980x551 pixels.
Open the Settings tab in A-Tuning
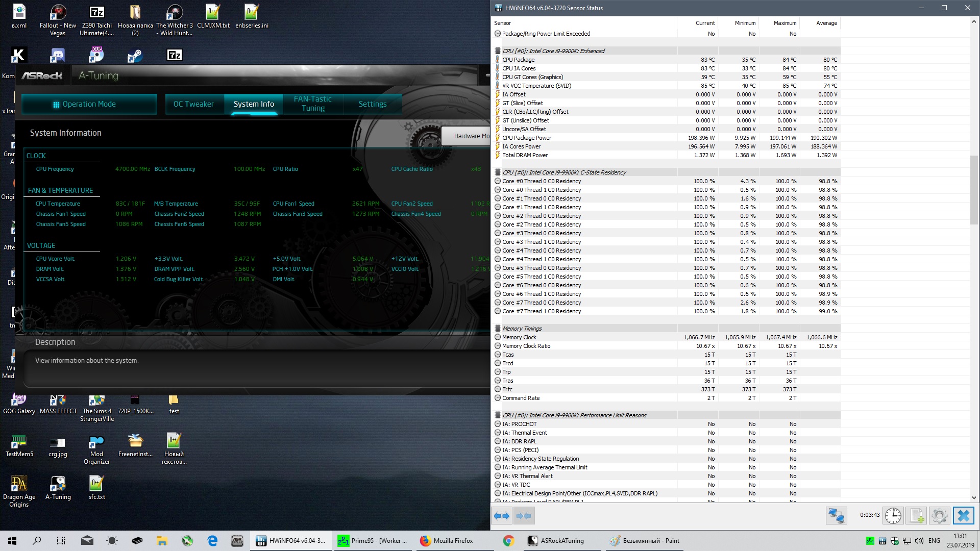click(x=373, y=104)
